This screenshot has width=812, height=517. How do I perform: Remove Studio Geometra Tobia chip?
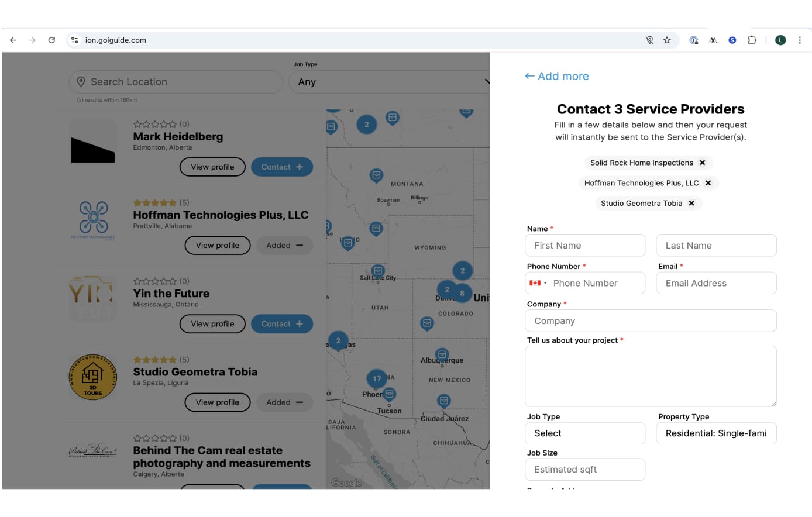691,203
